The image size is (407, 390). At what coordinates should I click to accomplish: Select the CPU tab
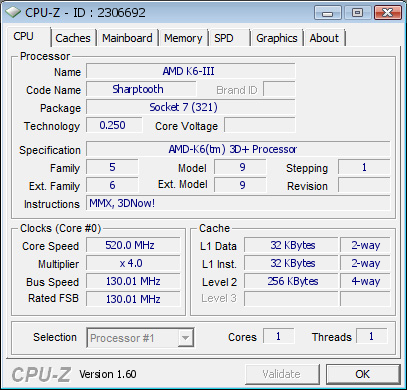(28, 36)
